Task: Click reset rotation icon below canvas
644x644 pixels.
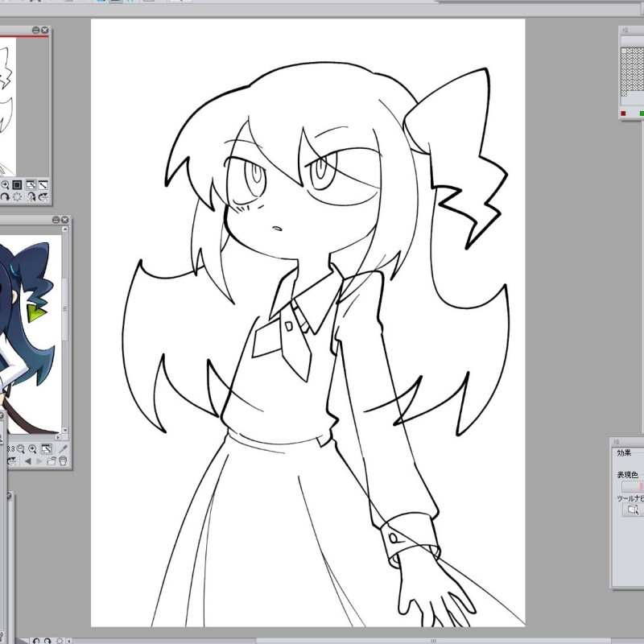Action: click(x=60, y=641)
